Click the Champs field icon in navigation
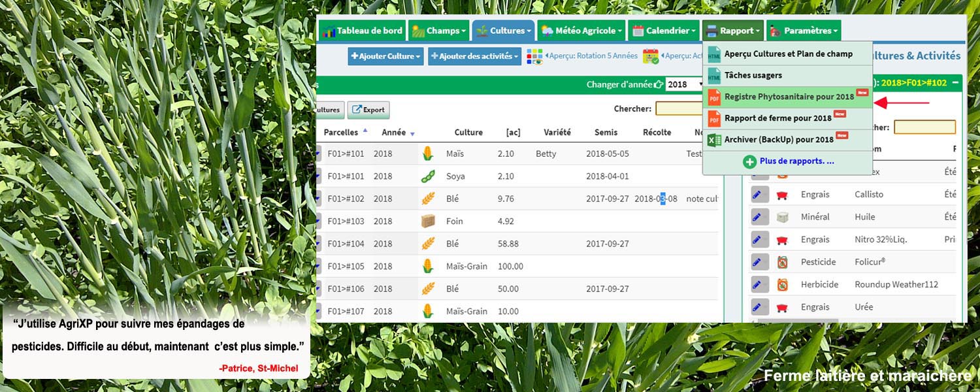Viewport: 980px width, 392px height. pos(419,30)
